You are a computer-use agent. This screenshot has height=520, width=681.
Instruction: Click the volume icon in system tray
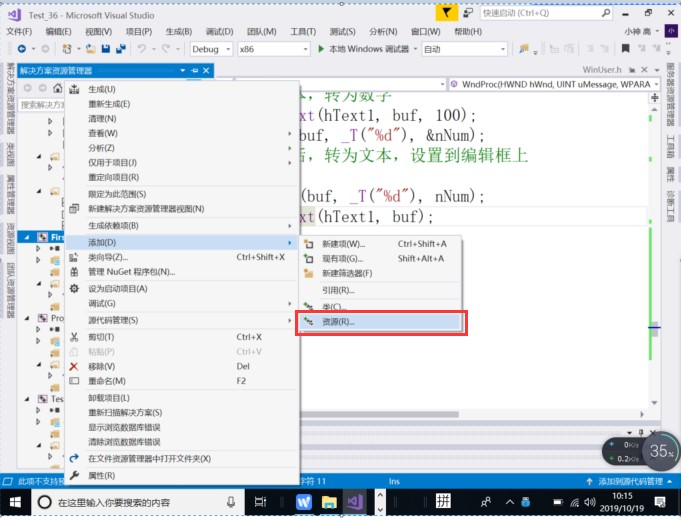click(x=589, y=503)
